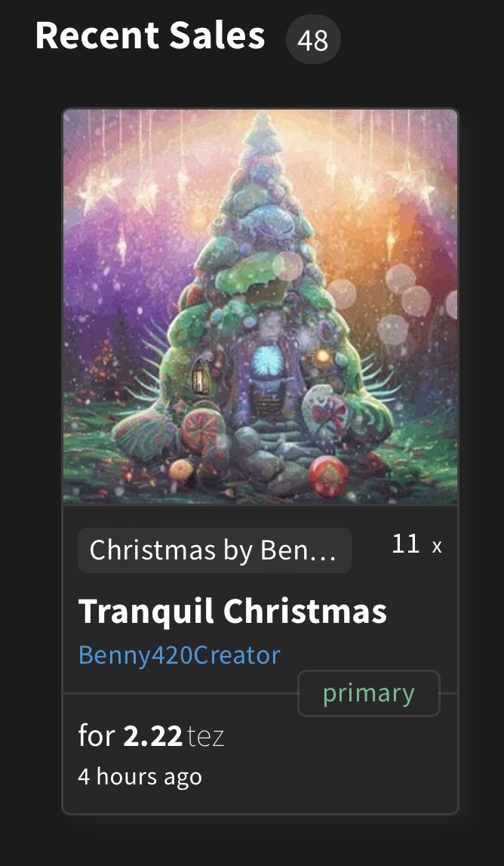The image size is (504, 866).
Task: Click the 2.22 tez sale price
Action: [151, 735]
